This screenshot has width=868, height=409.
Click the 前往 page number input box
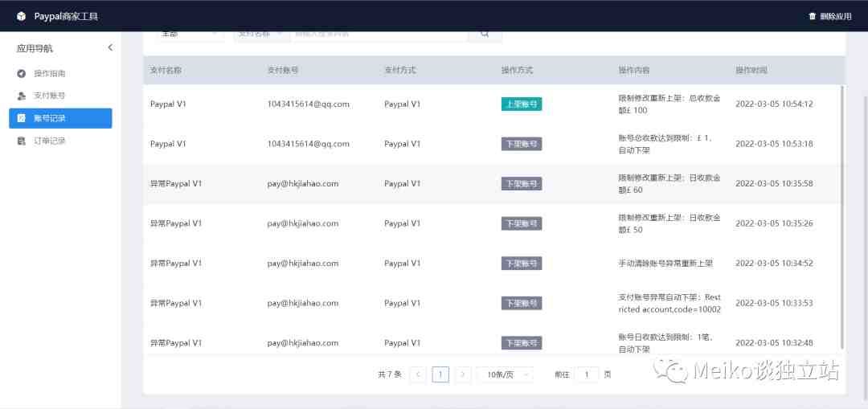[x=587, y=374]
